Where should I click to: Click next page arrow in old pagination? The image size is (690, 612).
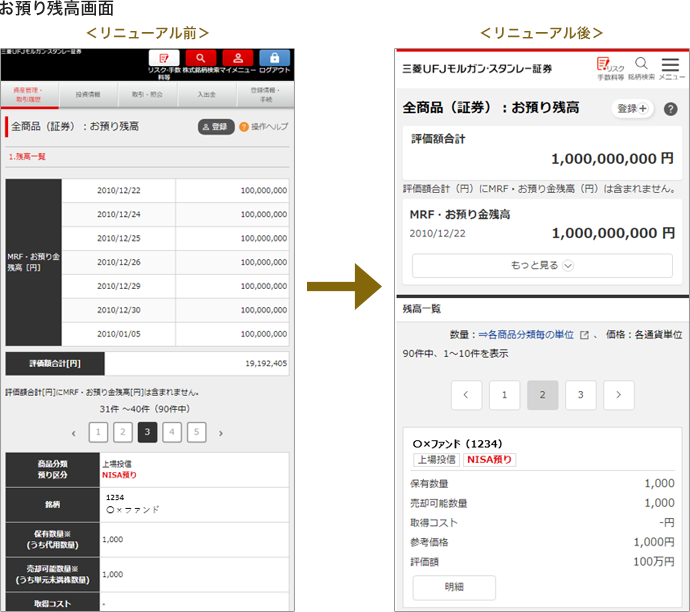[x=221, y=433]
